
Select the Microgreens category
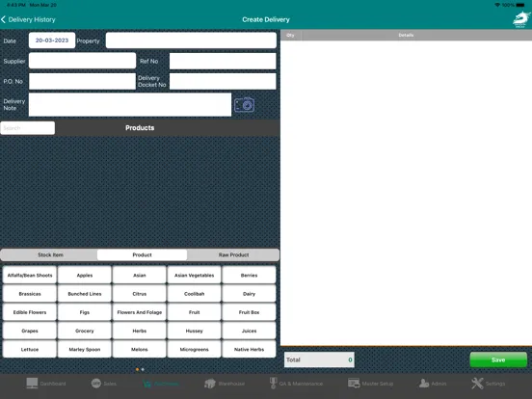point(194,349)
